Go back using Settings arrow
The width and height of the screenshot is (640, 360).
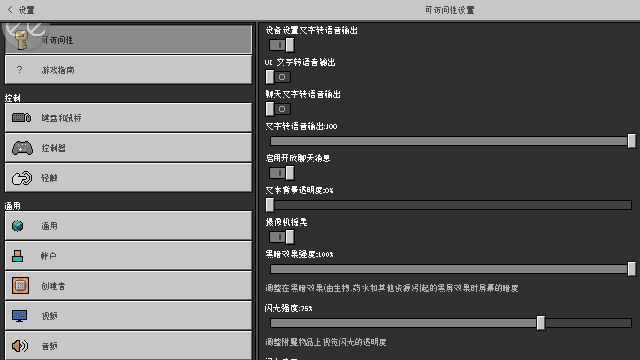tap(21, 9)
